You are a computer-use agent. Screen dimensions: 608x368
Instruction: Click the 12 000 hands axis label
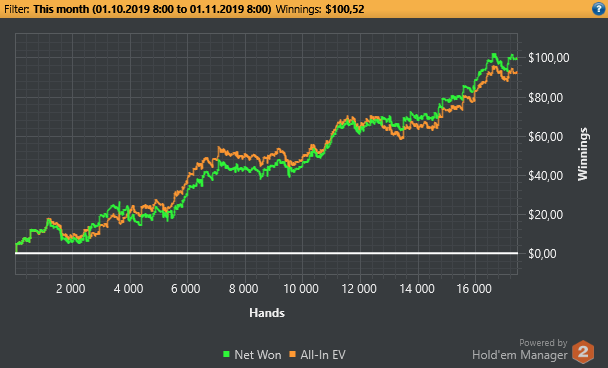(359, 289)
